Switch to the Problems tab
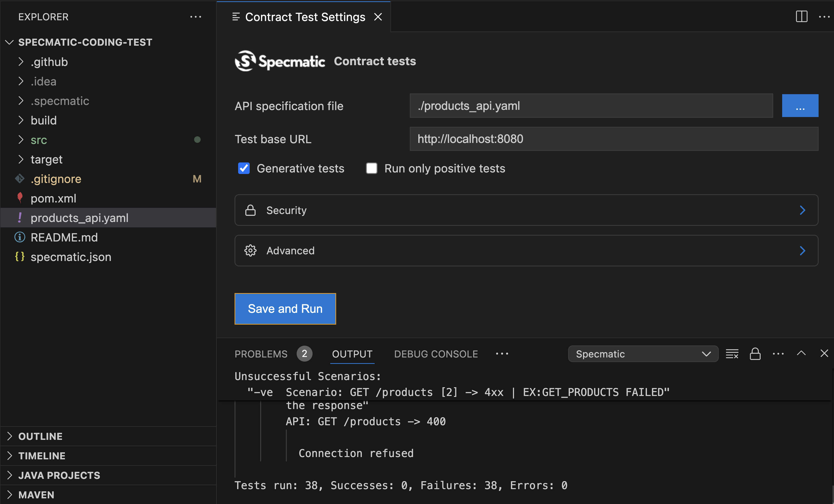 261,354
